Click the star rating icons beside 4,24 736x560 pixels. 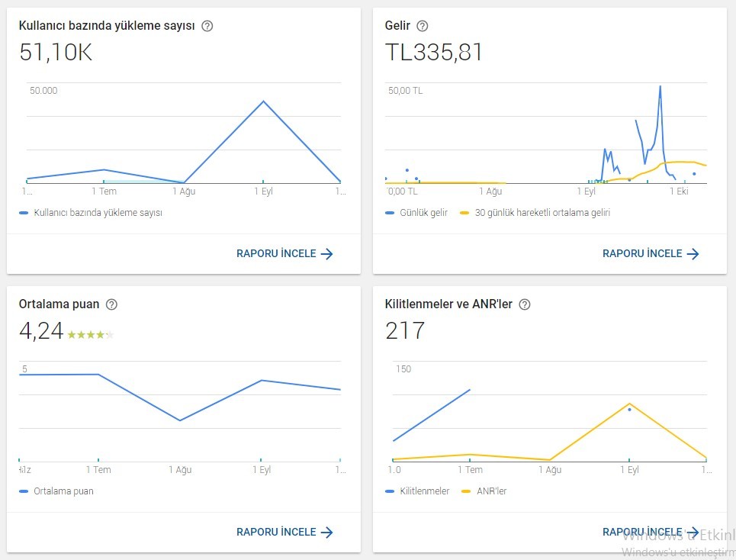pos(91,335)
